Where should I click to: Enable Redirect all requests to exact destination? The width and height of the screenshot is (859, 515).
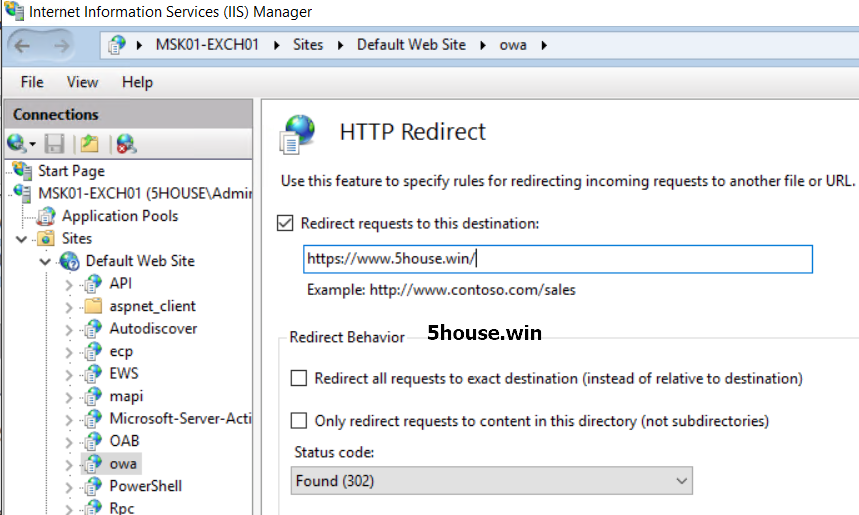(x=299, y=379)
